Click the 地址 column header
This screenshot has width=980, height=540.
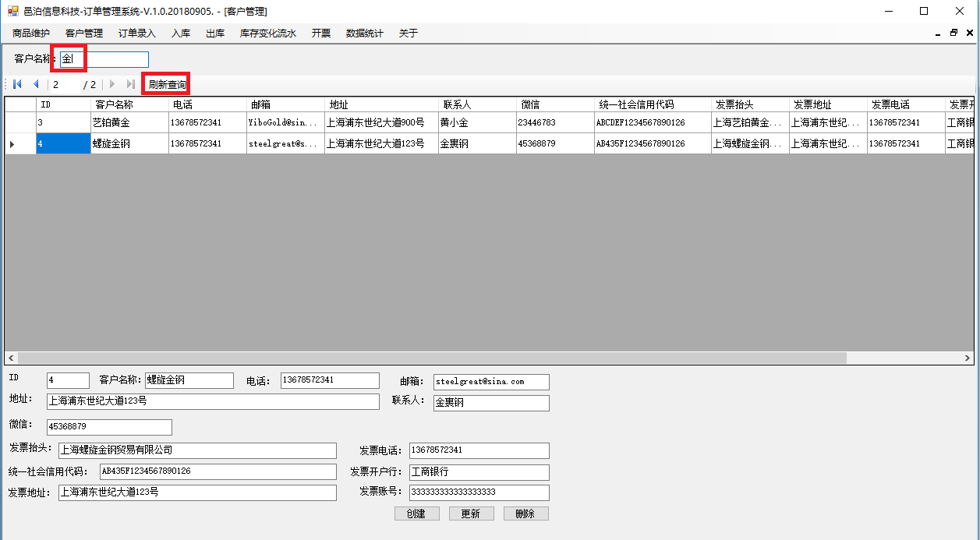point(381,104)
